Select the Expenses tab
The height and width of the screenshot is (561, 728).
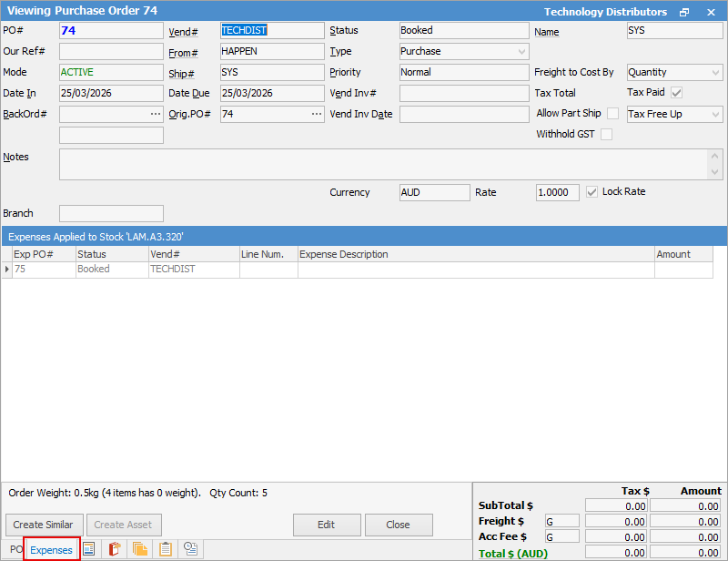(51, 550)
